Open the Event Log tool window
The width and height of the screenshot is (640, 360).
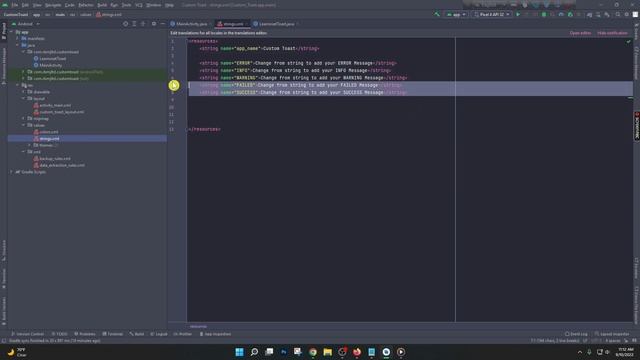tap(576, 334)
